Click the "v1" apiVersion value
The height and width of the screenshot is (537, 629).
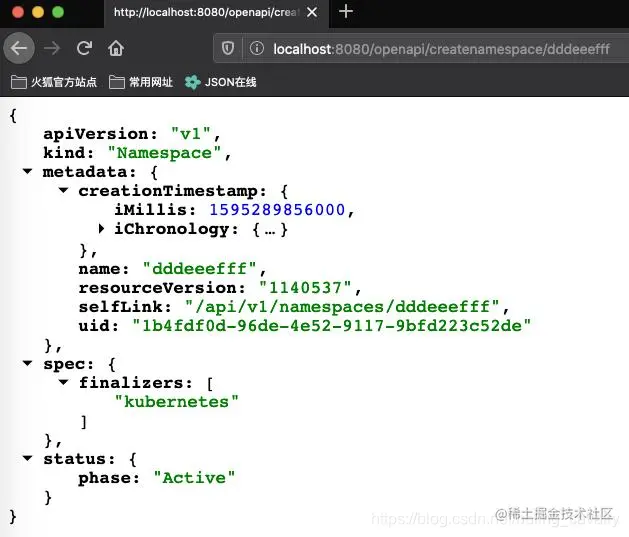click(191, 134)
